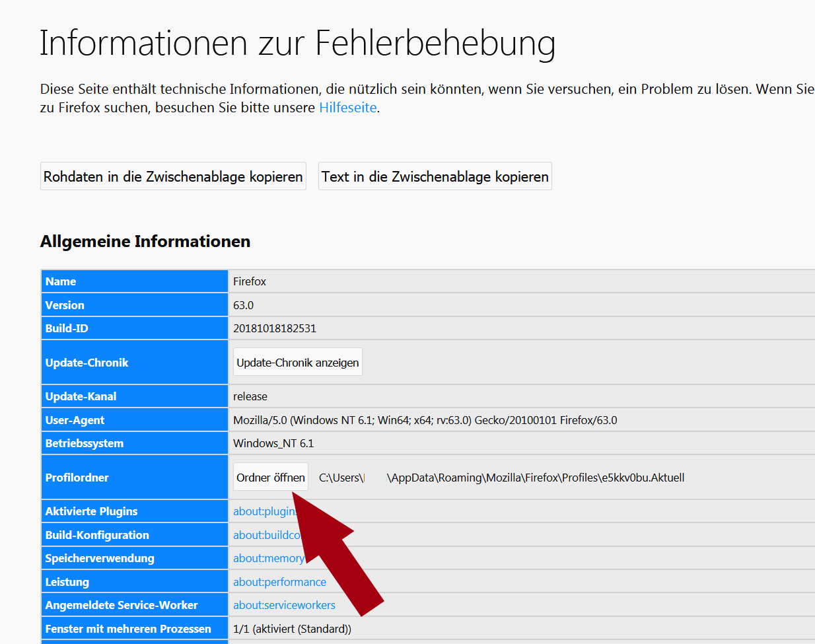Click the Hilfeseite link
The height and width of the screenshot is (644, 815).
pyautogui.click(x=348, y=108)
